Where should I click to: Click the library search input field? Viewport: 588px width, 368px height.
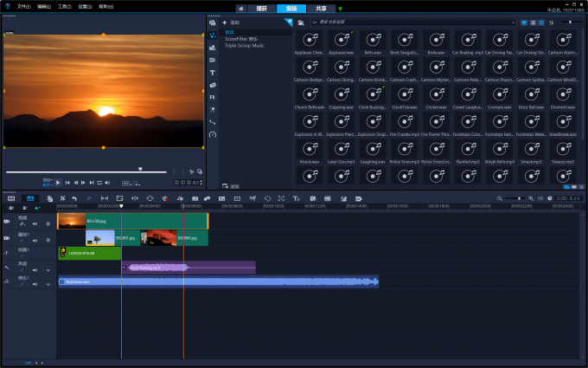point(413,23)
